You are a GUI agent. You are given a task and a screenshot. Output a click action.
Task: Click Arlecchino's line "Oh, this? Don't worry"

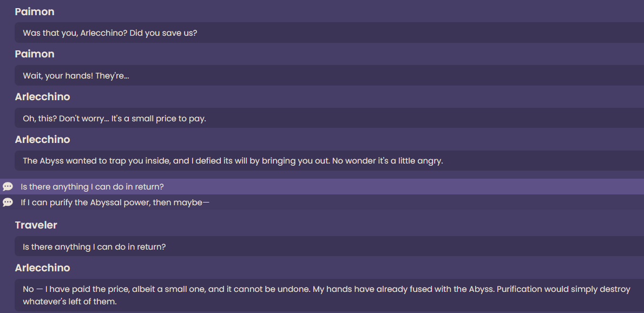point(330,118)
